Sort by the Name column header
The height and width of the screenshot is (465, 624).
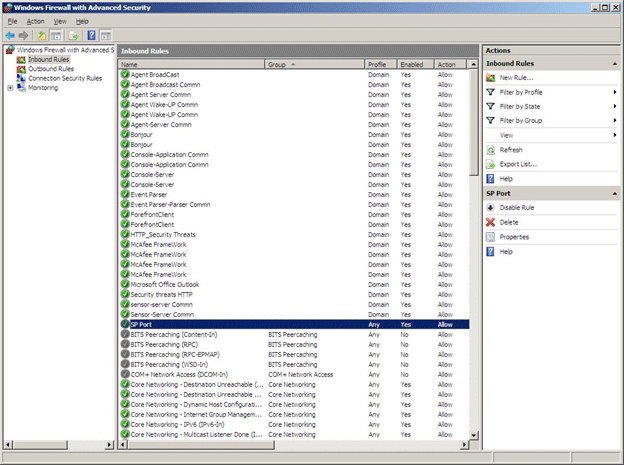point(191,64)
